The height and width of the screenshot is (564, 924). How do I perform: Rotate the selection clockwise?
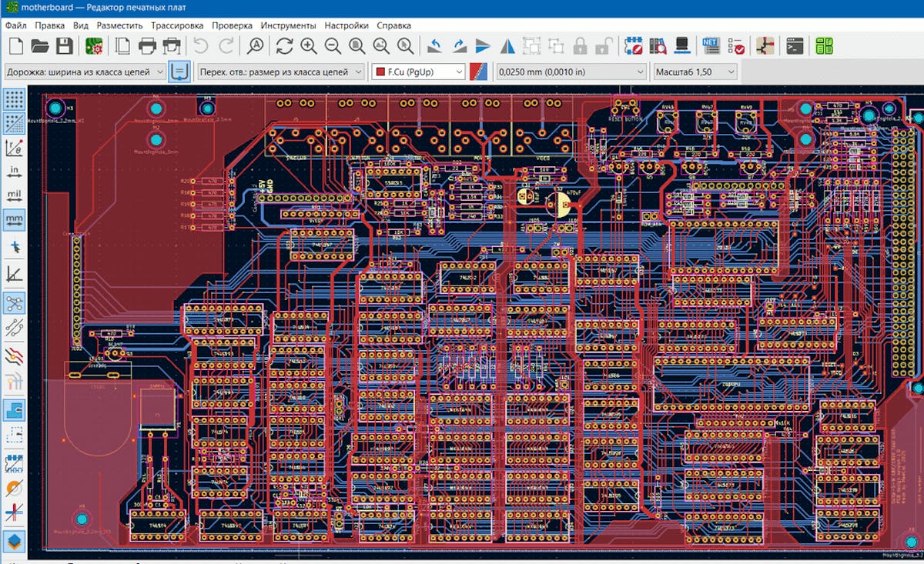[459, 45]
